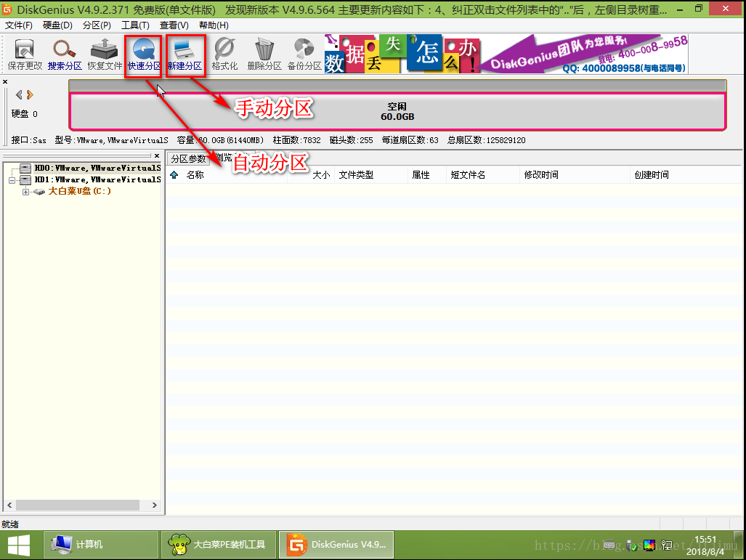Click the DiskGenius data-loss advertisement banner
This screenshot has height=560, width=746.
pos(507,53)
